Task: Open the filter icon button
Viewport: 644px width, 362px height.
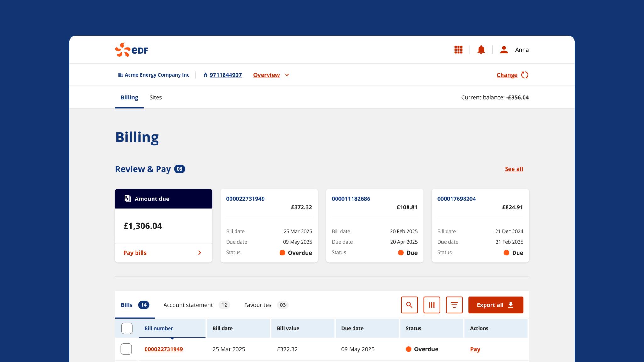Action: pos(454,305)
